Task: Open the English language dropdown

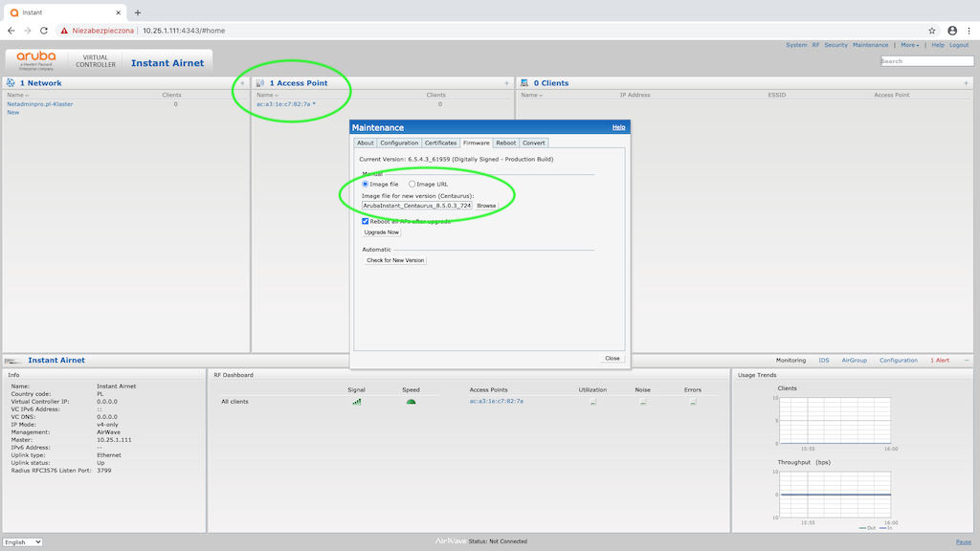Action: 23,542
